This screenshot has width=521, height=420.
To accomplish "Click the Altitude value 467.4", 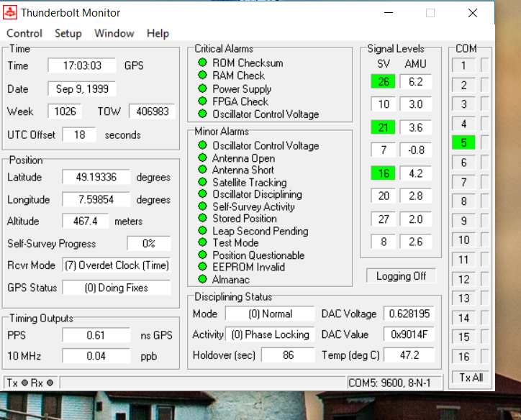I will click(x=86, y=221).
